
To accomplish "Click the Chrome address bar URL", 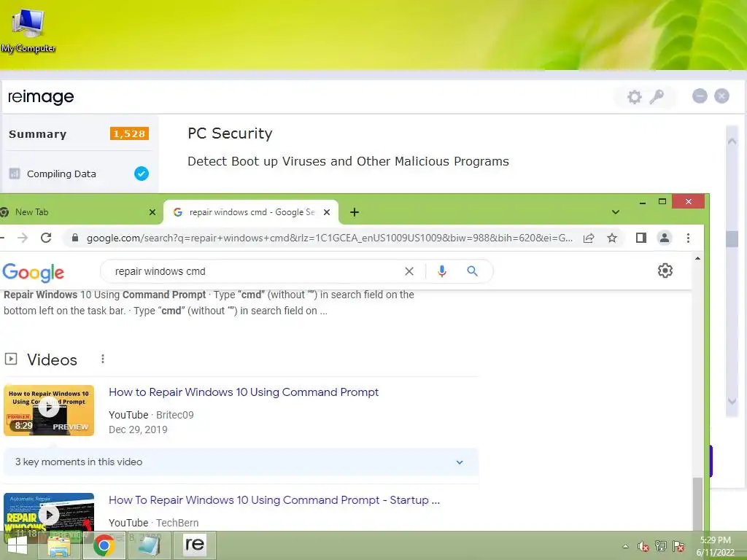I will 330,238.
